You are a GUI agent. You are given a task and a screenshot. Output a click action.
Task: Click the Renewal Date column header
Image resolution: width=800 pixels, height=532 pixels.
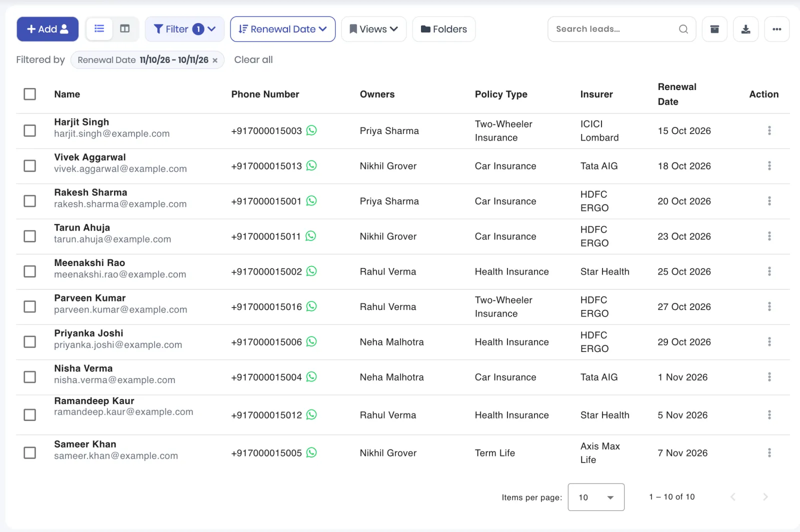click(x=677, y=94)
